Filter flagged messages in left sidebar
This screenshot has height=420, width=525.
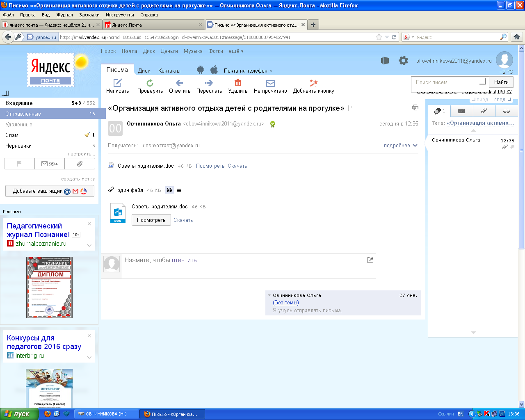click(19, 164)
